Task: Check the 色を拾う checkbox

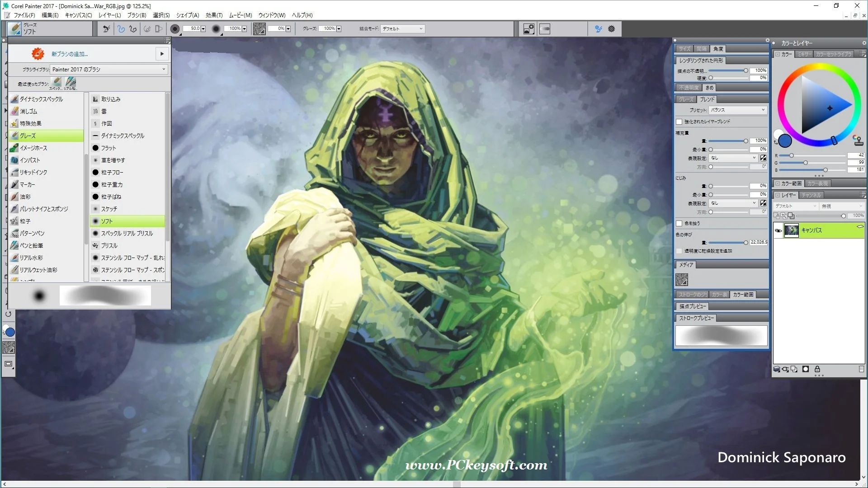Action: coord(679,224)
